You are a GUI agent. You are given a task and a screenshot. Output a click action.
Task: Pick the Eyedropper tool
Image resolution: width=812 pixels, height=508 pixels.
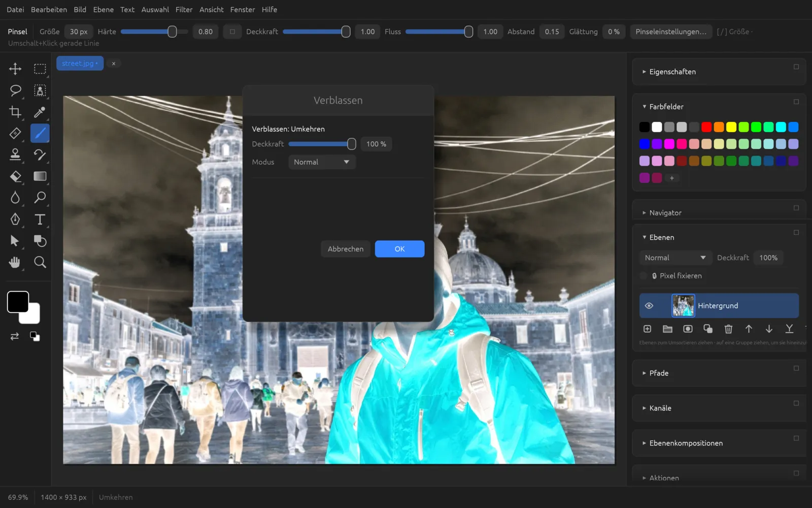tap(40, 112)
